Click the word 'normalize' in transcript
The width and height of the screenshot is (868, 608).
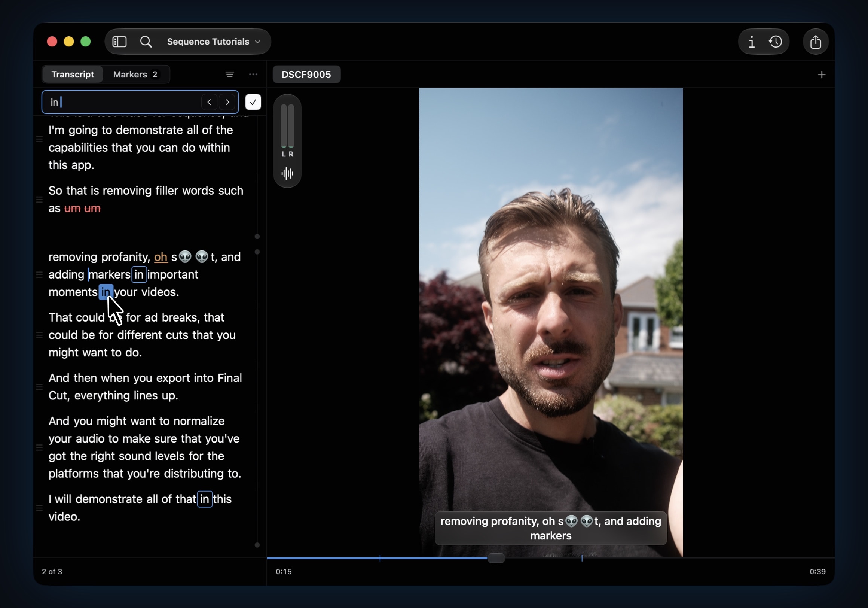[x=199, y=421]
